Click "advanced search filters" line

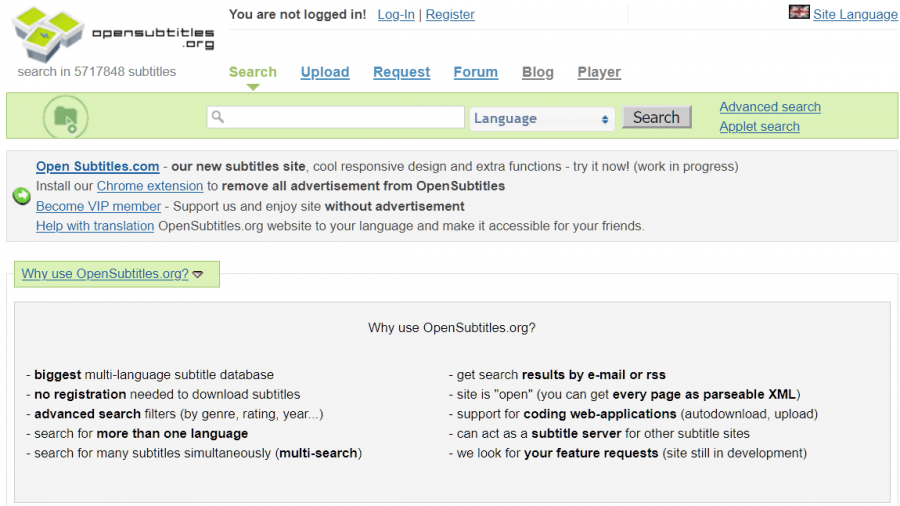pos(174,414)
